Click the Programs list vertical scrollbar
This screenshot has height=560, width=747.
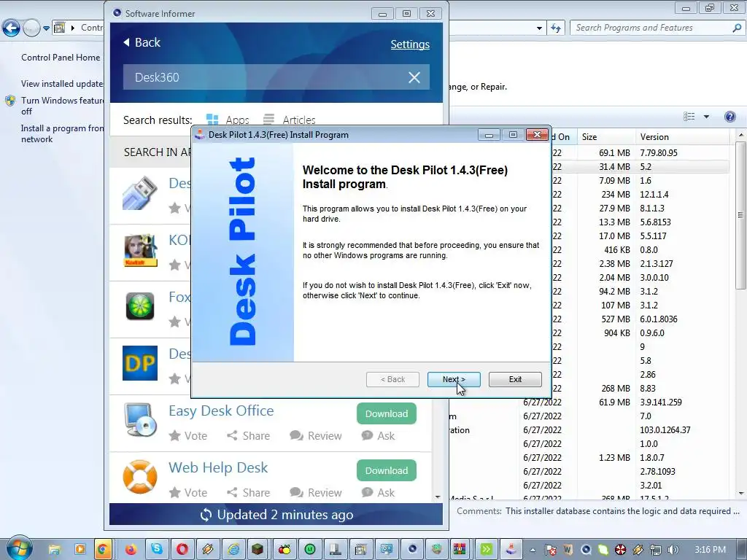(740, 214)
